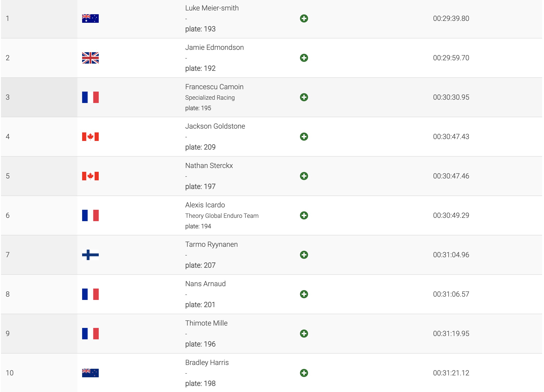Expand Tarmo Ryynanen's timing breakdown
This screenshot has width=544, height=392.
304,255
